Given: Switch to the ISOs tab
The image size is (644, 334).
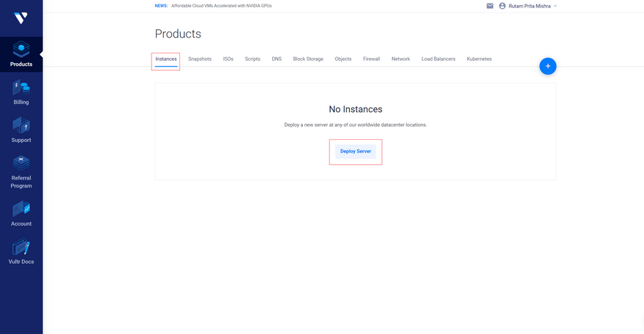Looking at the screenshot, I should point(228,59).
